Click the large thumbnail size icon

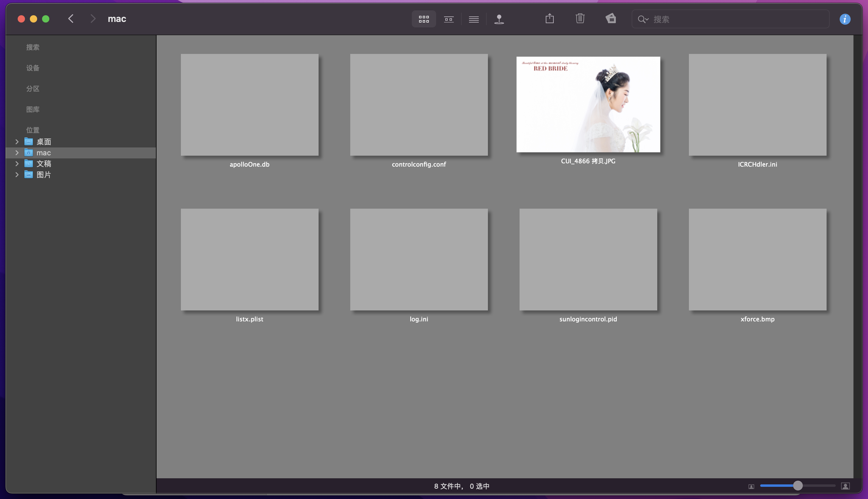[x=845, y=486]
